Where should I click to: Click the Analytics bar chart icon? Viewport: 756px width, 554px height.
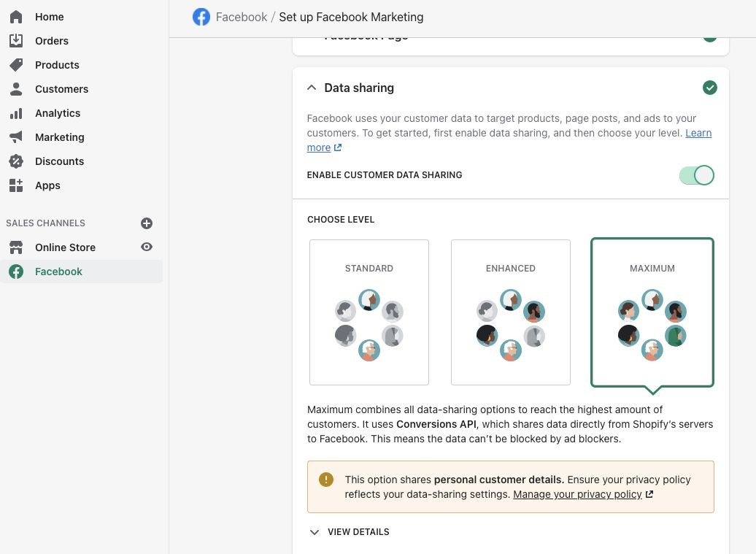16,113
